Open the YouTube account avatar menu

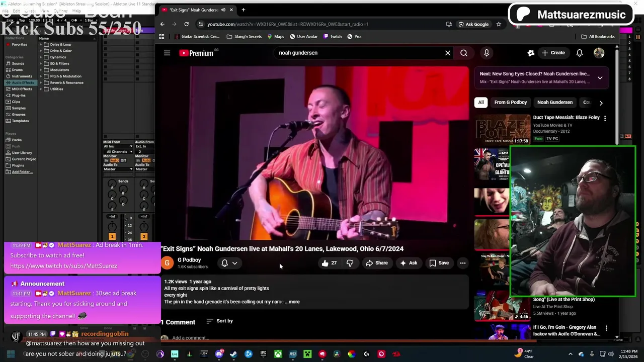click(x=599, y=53)
